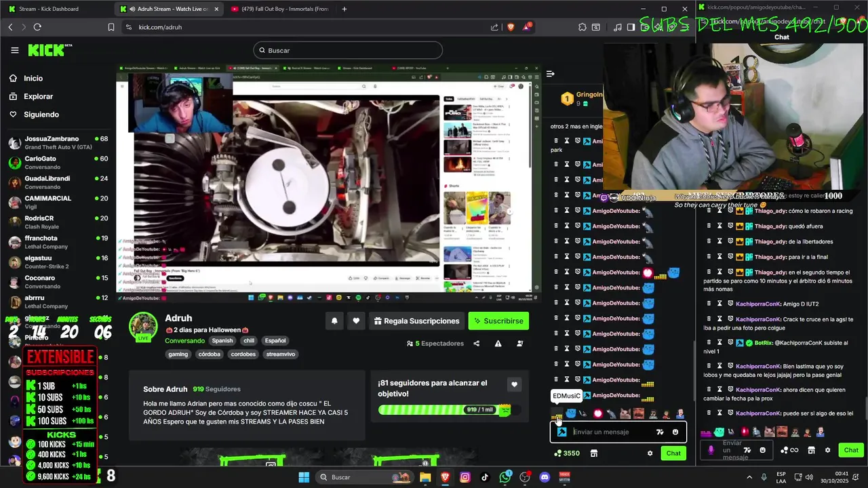Click Adruh's profile avatar

point(143,327)
